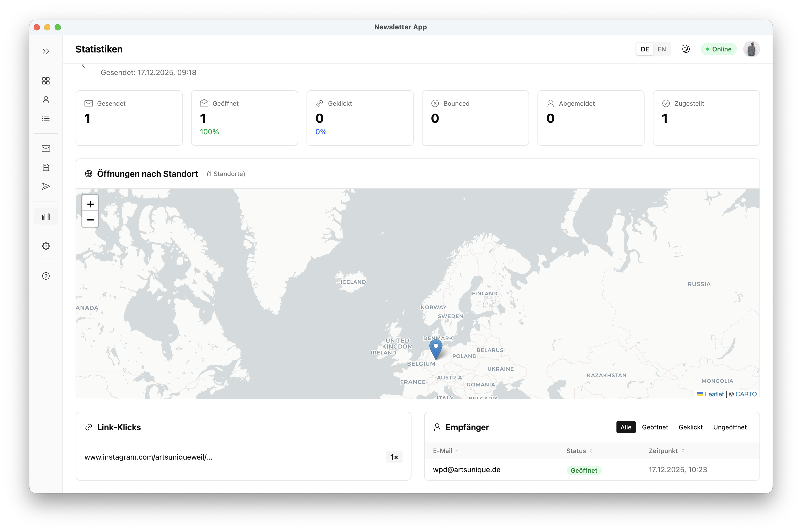
Task: Open the lists icon in sidebar
Action: (x=46, y=119)
